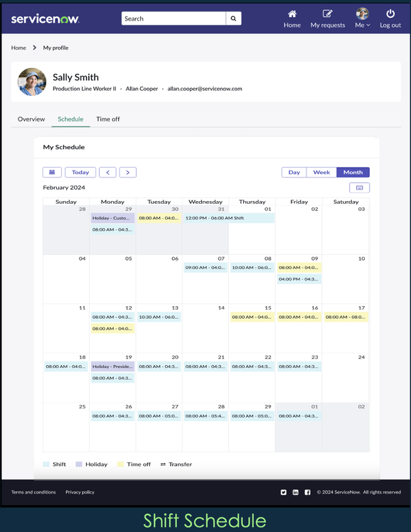Switch calendar to Day view
Viewport: 411px width, 532px height.
pos(294,173)
